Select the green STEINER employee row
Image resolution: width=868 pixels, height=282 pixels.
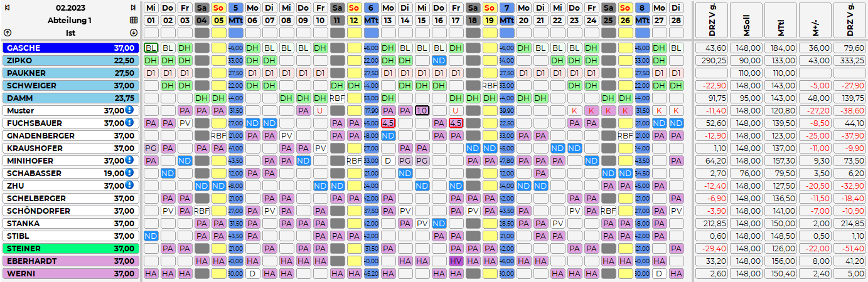(x=70, y=248)
